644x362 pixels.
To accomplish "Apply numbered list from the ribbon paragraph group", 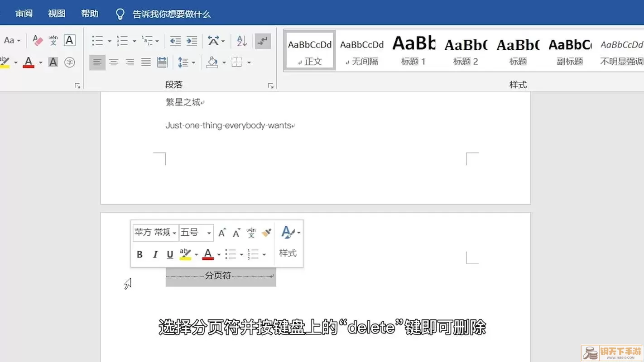I will 122,41.
